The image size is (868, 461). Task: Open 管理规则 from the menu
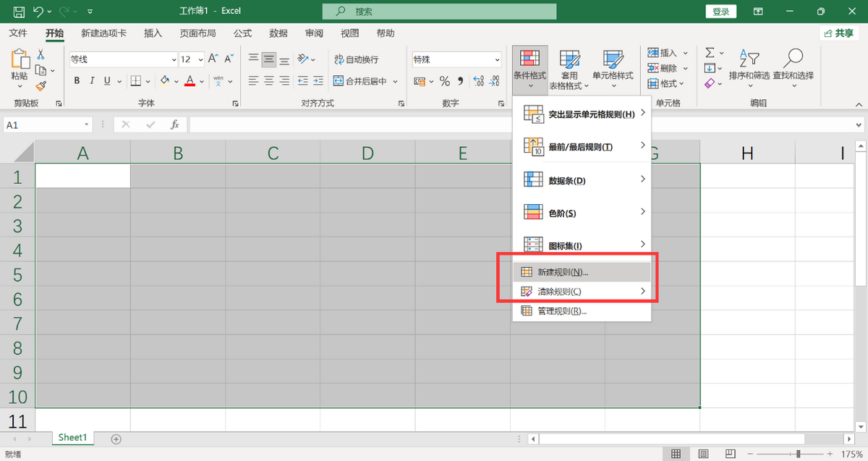click(582, 311)
